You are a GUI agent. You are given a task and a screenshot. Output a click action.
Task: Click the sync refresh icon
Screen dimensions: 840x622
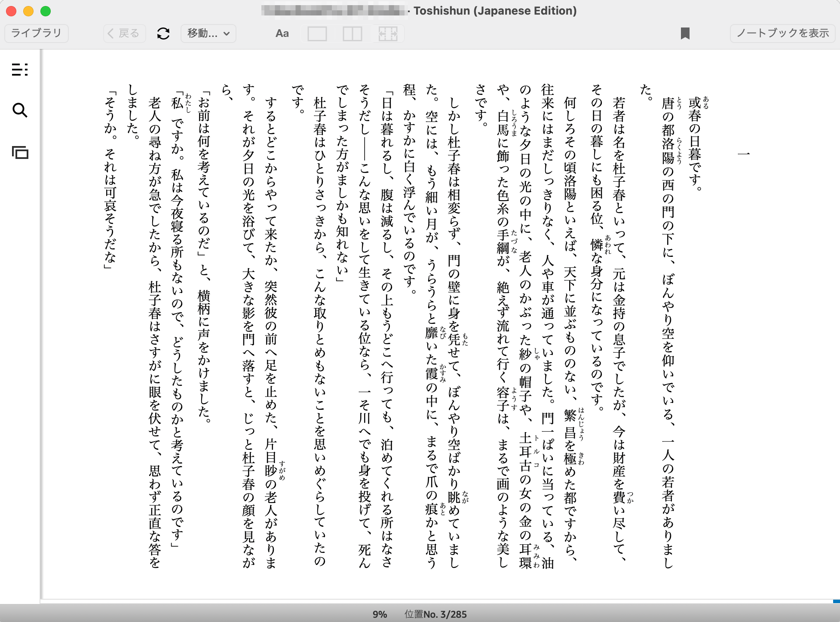click(163, 34)
